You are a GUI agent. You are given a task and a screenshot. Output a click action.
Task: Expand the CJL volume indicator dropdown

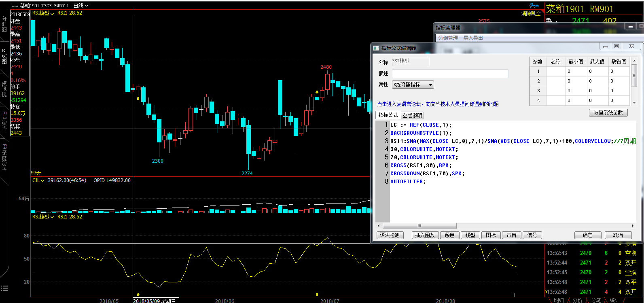tap(38, 180)
